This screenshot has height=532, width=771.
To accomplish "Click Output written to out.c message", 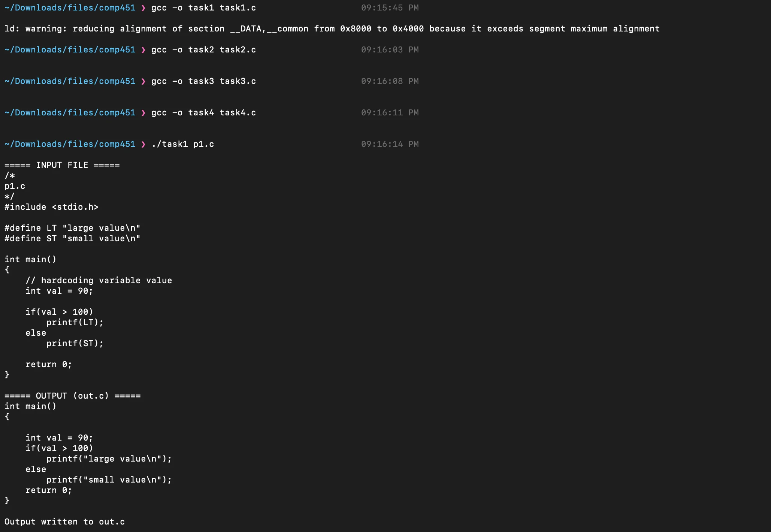I will pyautogui.click(x=64, y=522).
